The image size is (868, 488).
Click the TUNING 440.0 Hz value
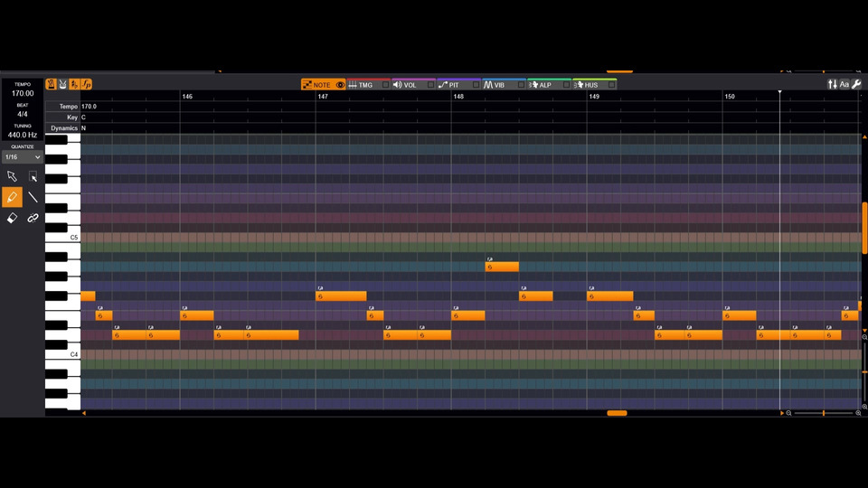click(x=22, y=135)
